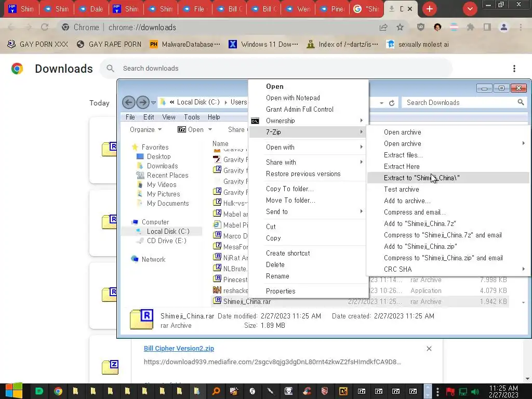This screenshot has height=399, width=532.
Task: Click the red flag tray icon
Action: pyautogui.click(x=450, y=392)
